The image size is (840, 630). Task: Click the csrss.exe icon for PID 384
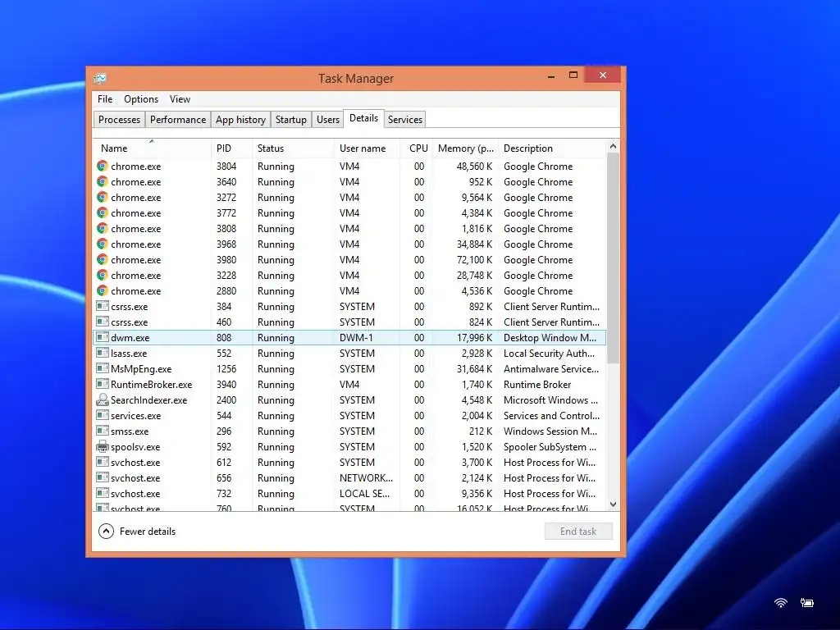[103, 306]
